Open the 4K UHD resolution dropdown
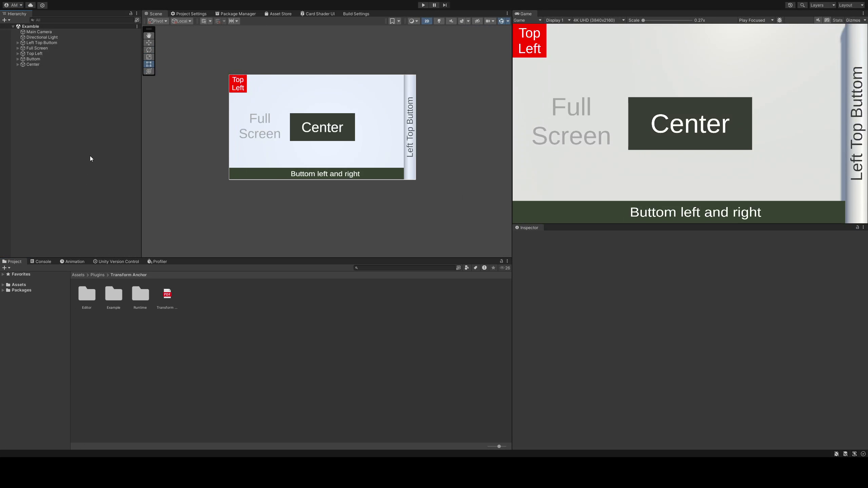Screen dimensions: 868x488 [599, 20]
